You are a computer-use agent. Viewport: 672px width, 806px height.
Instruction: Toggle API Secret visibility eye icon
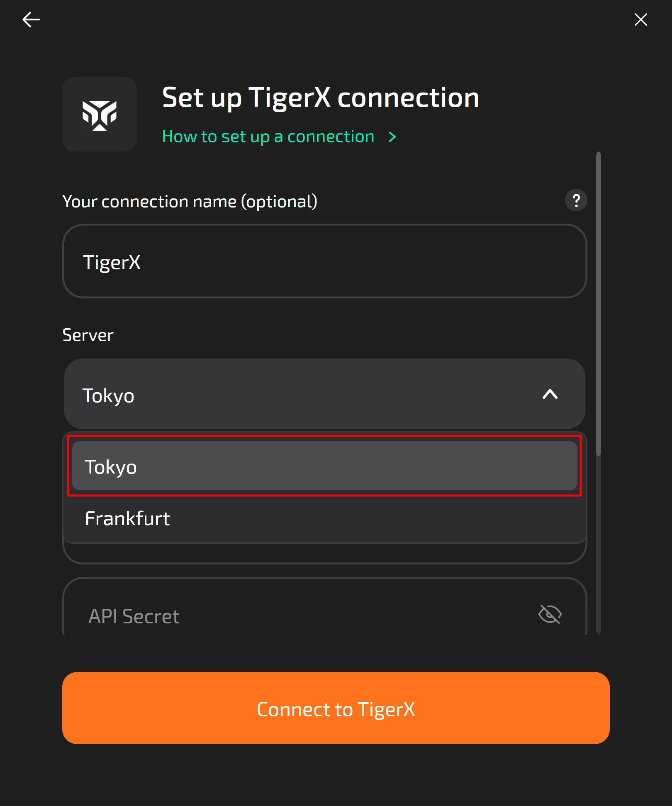(x=550, y=614)
